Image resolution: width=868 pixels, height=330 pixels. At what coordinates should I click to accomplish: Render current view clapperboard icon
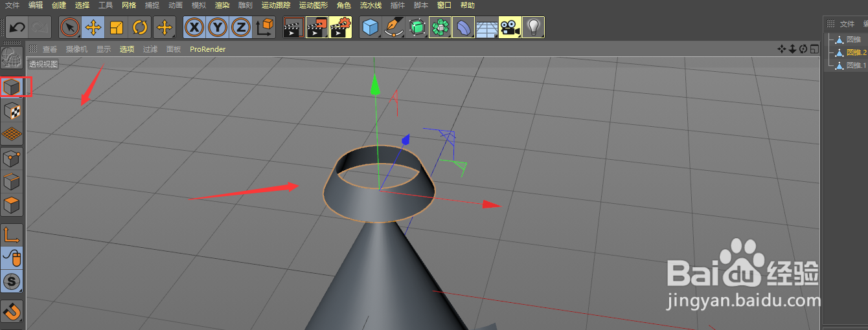pyautogui.click(x=294, y=27)
